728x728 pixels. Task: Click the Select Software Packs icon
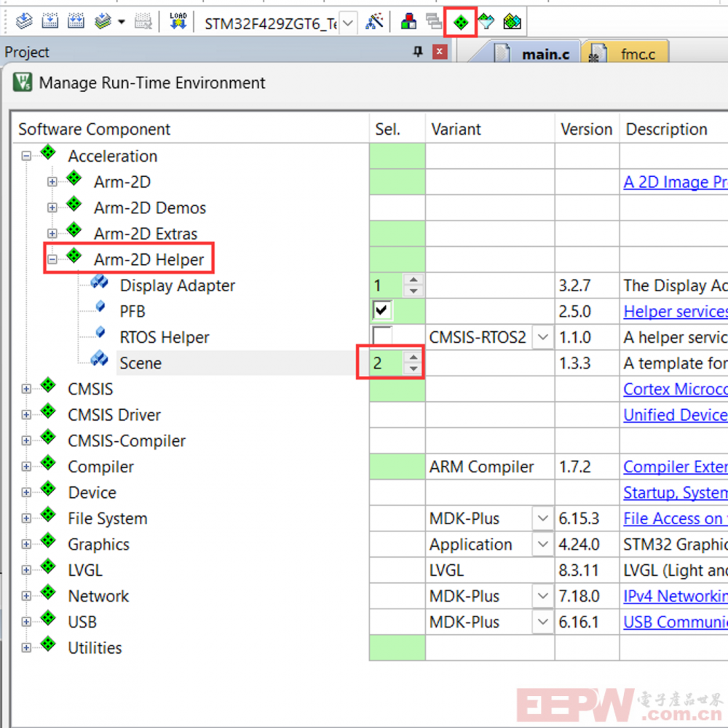click(486, 21)
